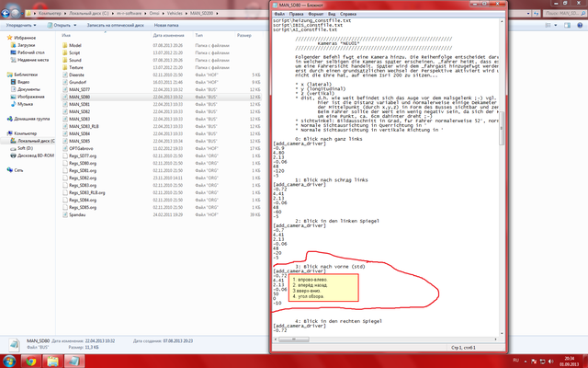The image size is (588, 368).
Task: Click the File Explorer taskbar icon
Action: pos(52,361)
